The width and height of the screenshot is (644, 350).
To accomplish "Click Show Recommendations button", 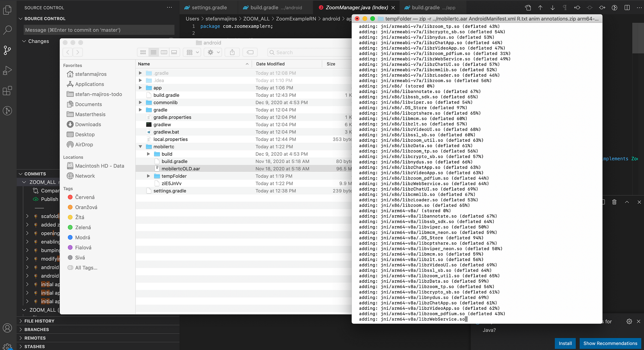I will click(x=610, y=343).
